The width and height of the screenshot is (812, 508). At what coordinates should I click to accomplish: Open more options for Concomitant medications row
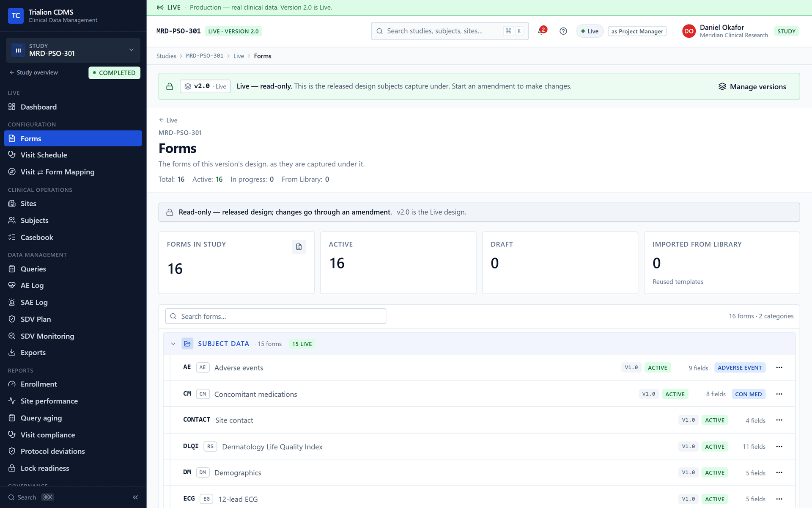[x=779, y=394]
